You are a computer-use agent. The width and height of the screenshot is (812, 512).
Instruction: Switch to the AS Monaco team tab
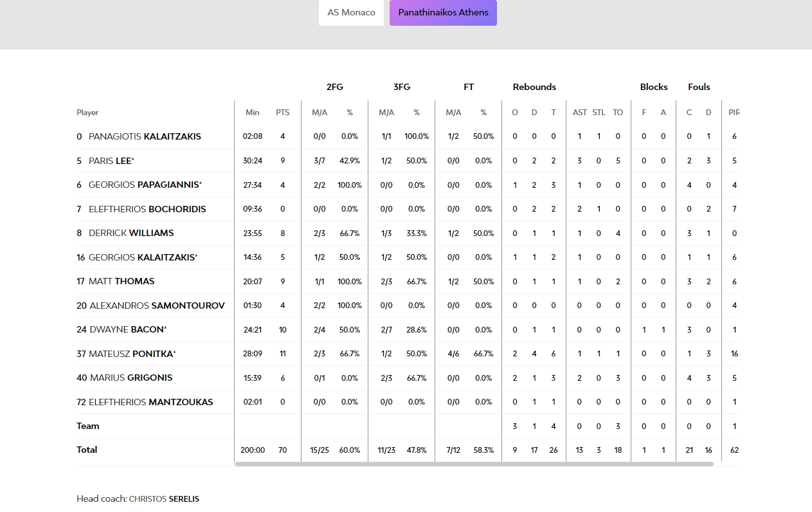351,13
